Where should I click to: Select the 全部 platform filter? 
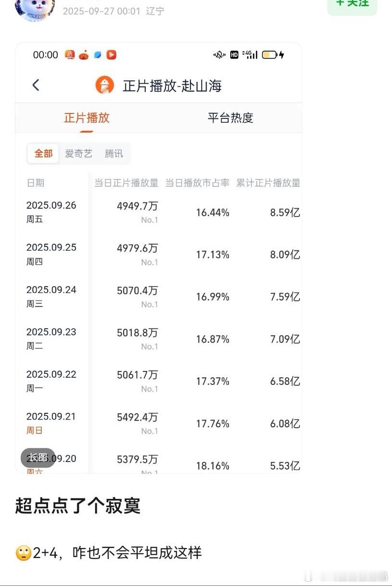point(43,153)
